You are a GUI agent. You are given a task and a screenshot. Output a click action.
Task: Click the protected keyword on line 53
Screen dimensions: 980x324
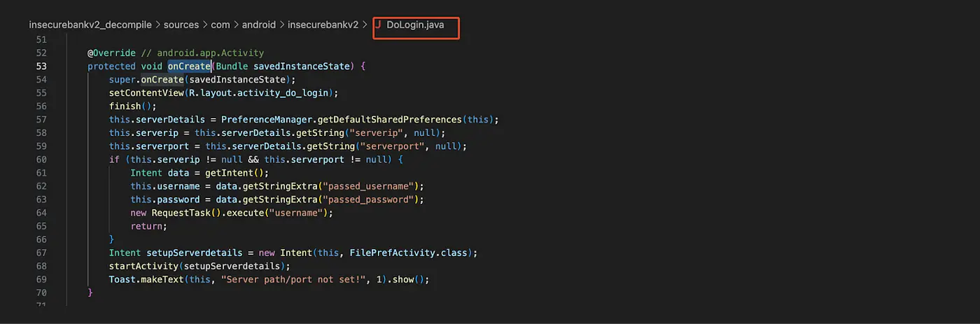point(111,66)
